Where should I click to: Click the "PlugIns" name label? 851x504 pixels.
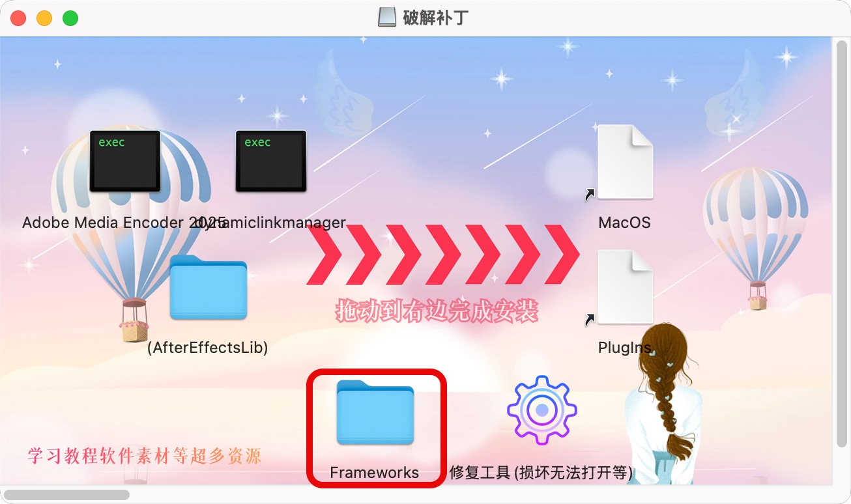pos(624,348)
